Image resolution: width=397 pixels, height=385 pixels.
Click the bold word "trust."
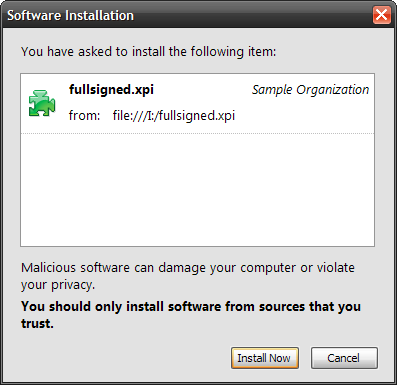point(37,323)
